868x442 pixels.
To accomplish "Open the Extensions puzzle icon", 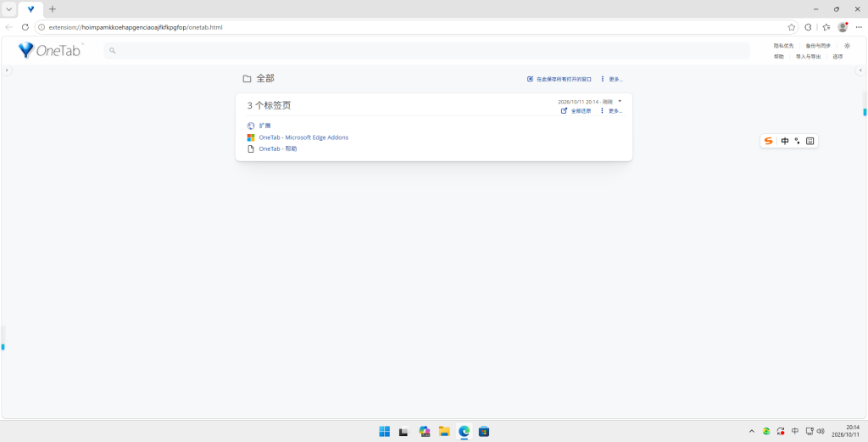I will pos(808,27).
